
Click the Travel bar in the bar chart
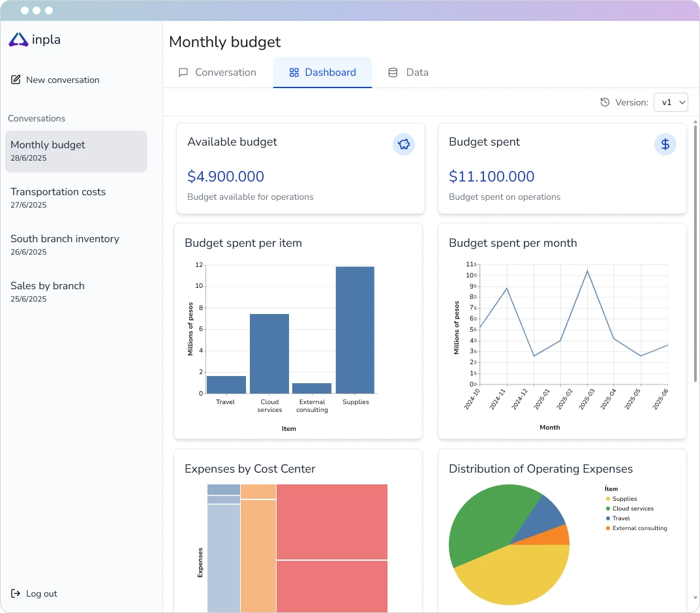226,385
